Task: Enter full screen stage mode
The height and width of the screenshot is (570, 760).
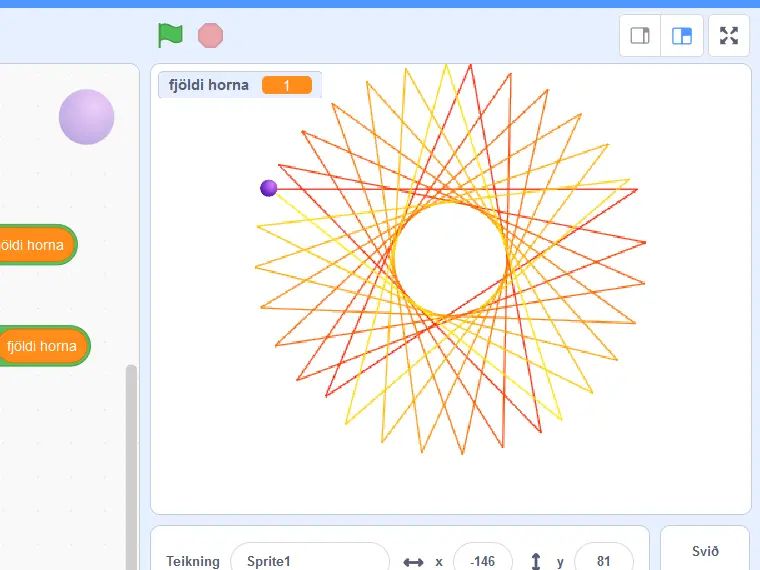Action: 728,35
